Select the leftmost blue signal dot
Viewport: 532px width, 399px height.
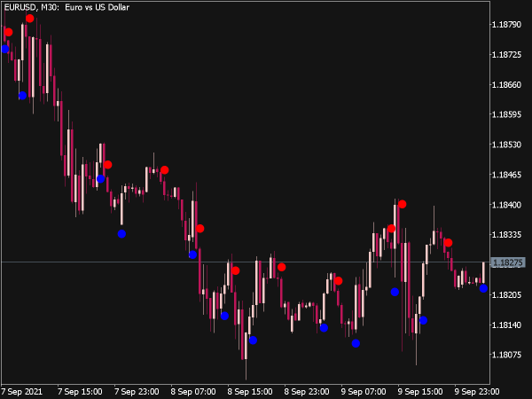[4, 49]
